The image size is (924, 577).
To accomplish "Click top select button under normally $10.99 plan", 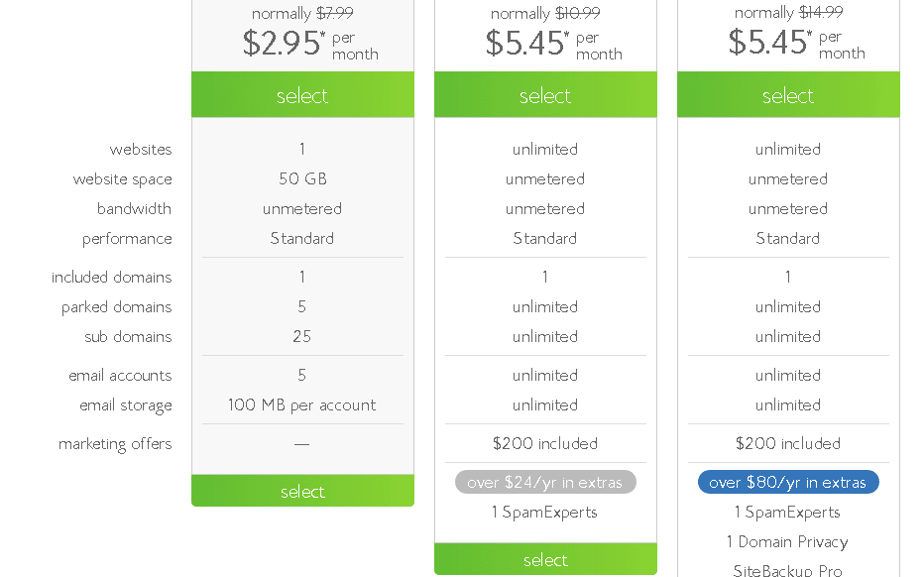I will tap(545, 95).
